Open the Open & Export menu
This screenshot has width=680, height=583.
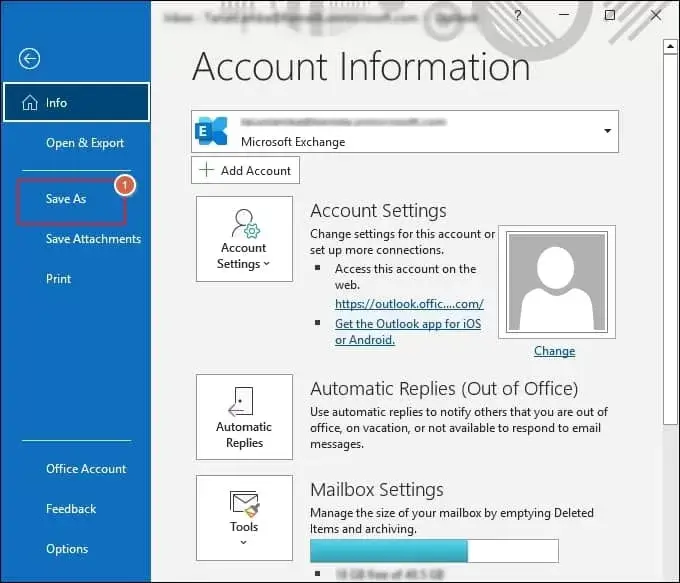tap(85, 143)
